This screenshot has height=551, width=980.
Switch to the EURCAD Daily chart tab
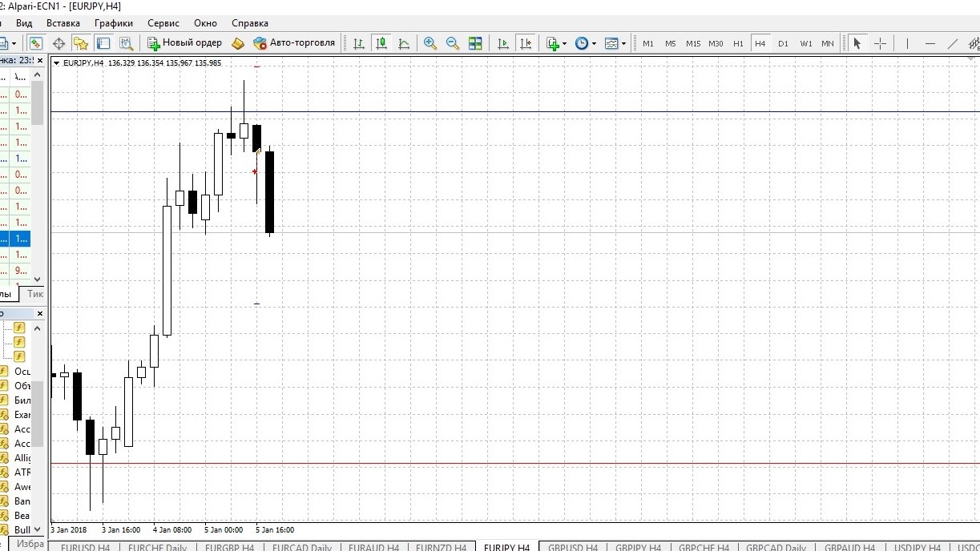point(301,547)
